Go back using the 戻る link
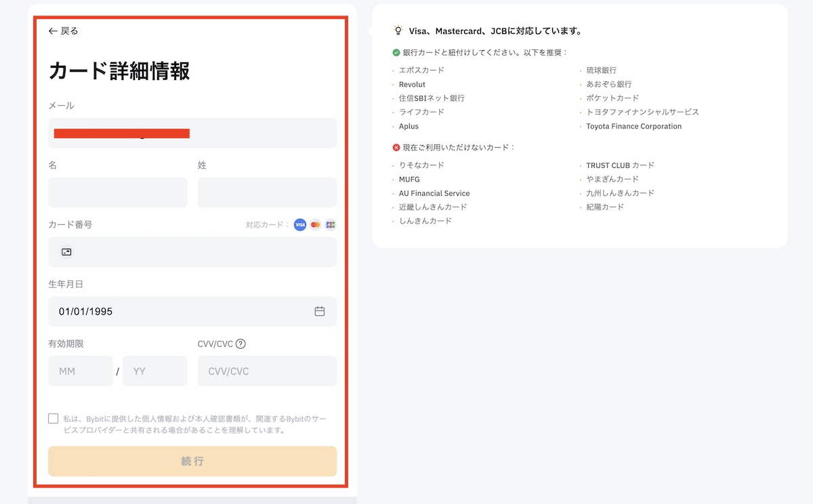Image resolution: width=813 pixels, height=504 pixels. pos(64,31)
